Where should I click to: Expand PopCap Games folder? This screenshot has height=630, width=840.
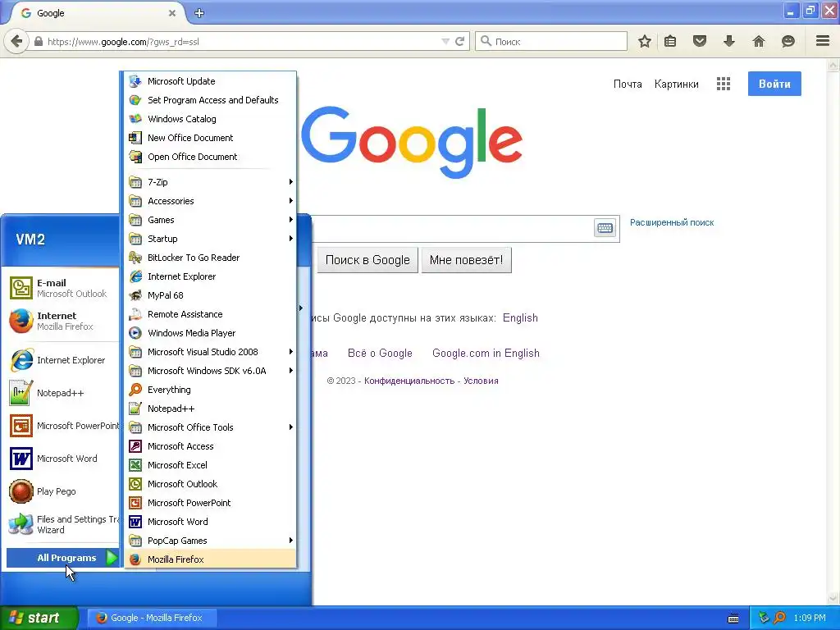click(x=211, y=541)
